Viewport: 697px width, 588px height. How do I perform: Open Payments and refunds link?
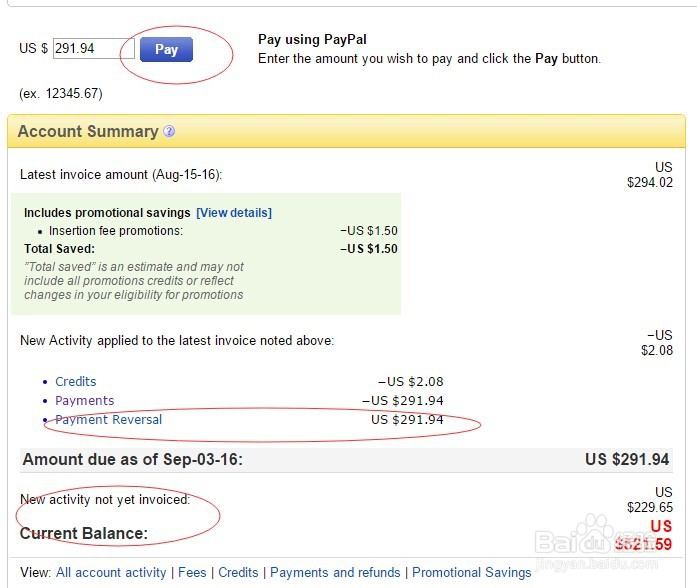click(x=335, y=573)
